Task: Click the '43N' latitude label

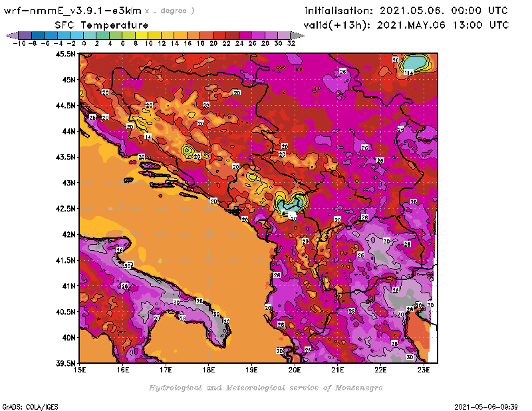Action: [x=68, y=183]
